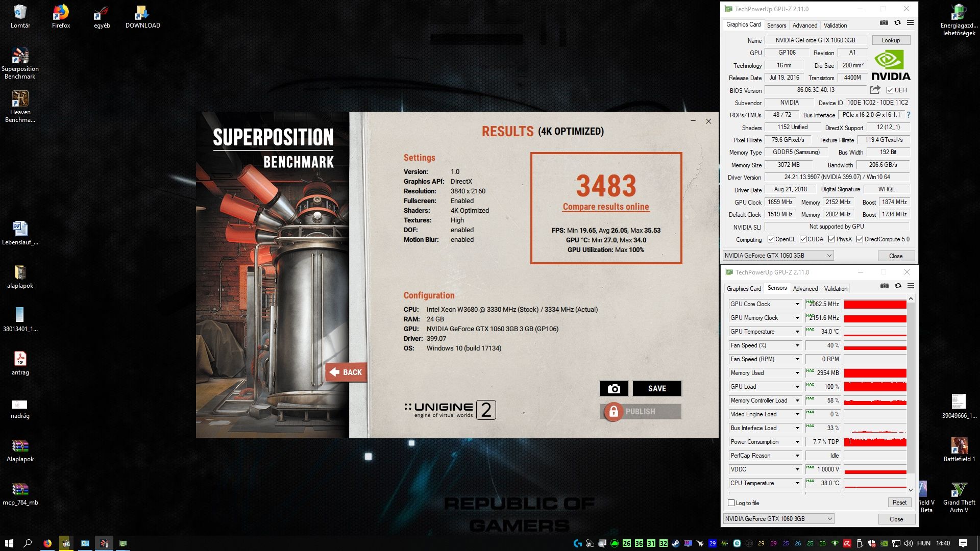Go BACK from the results screen
The height and width of the screenshot is (551, 980).
(x=346, y=372)
